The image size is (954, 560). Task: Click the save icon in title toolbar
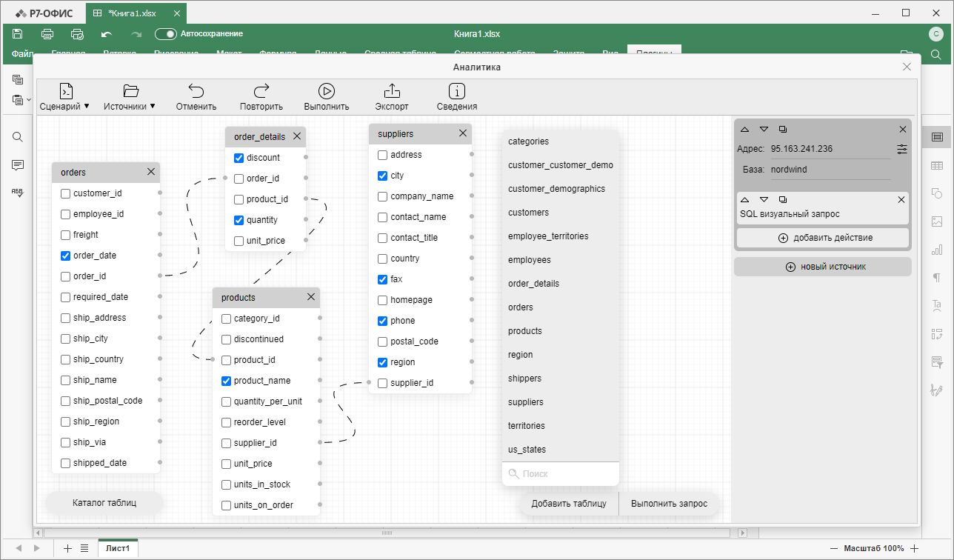18,34
